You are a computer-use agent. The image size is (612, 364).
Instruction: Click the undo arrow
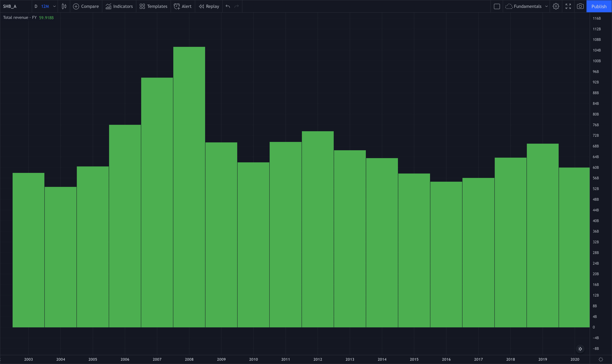[228, 6]
